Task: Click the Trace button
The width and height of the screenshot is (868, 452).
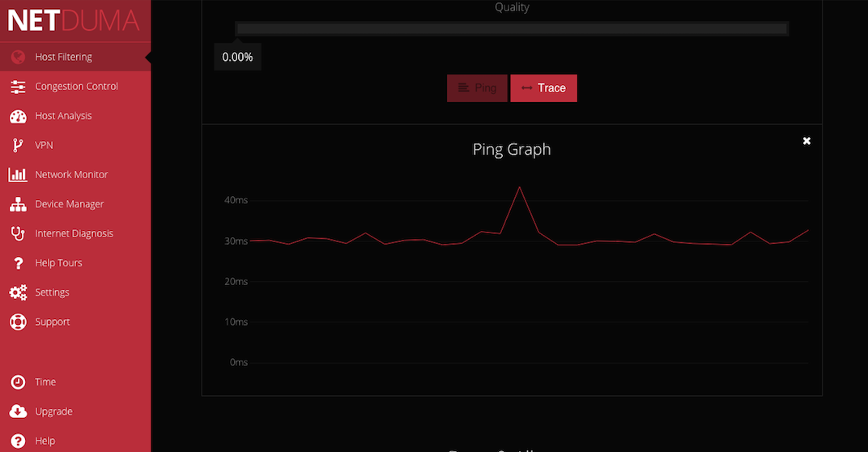Action: (x=543, y=88)
